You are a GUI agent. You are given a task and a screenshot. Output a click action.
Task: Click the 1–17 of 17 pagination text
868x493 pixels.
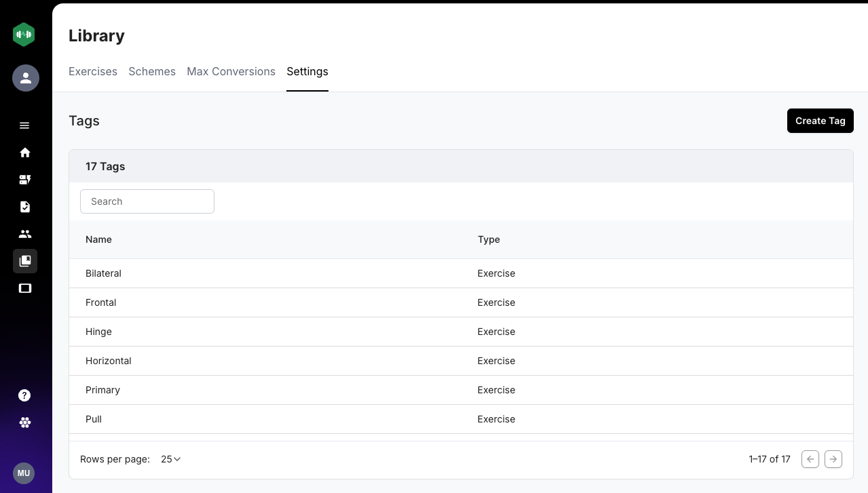click(770, 459)
